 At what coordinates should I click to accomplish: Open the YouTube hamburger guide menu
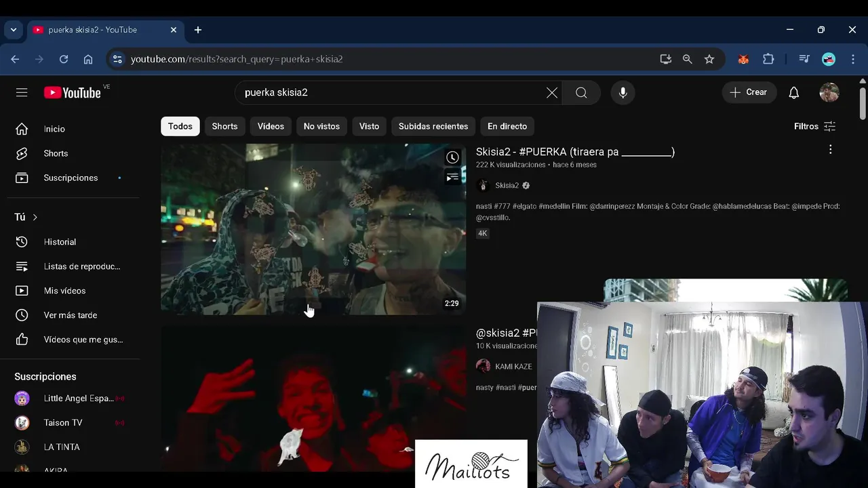click(22, 92)
